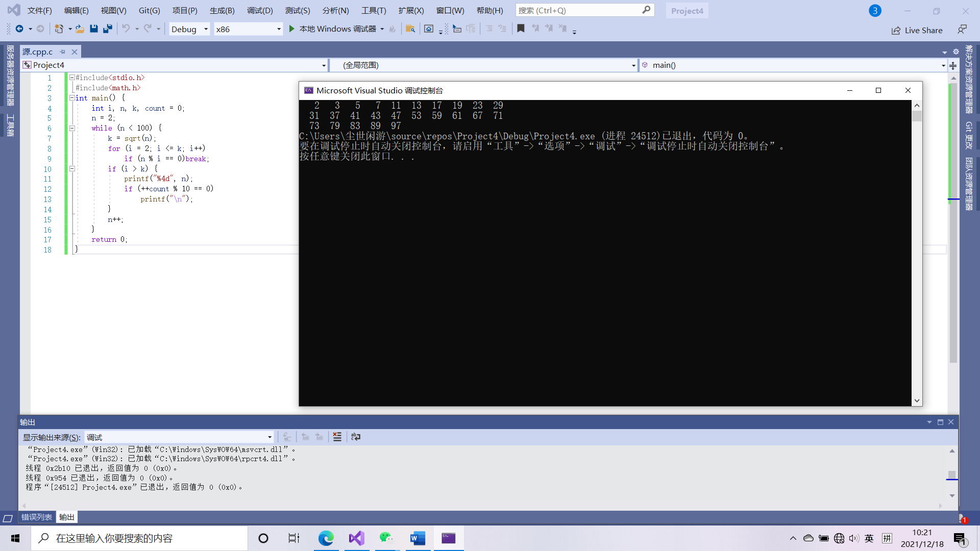
Task: Click the Save All toolbar icon
Action: [107, 29]
